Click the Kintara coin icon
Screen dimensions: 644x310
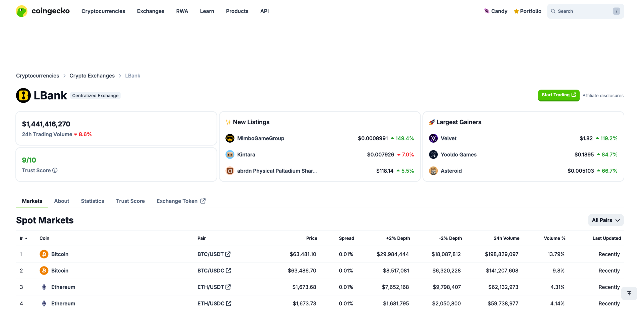point(230,154)
